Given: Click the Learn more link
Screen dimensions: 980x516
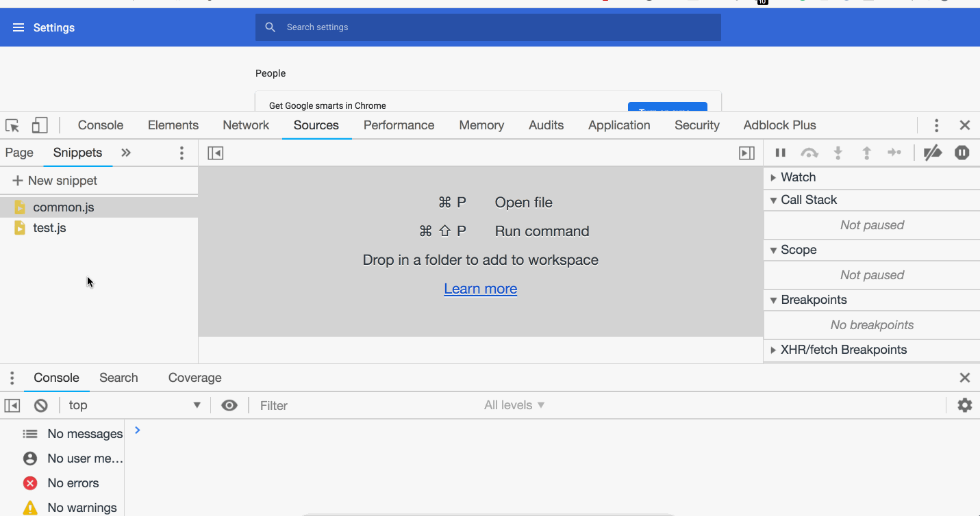Looking at the screenshot, I should pyautogui.click(x=480, y=288).
